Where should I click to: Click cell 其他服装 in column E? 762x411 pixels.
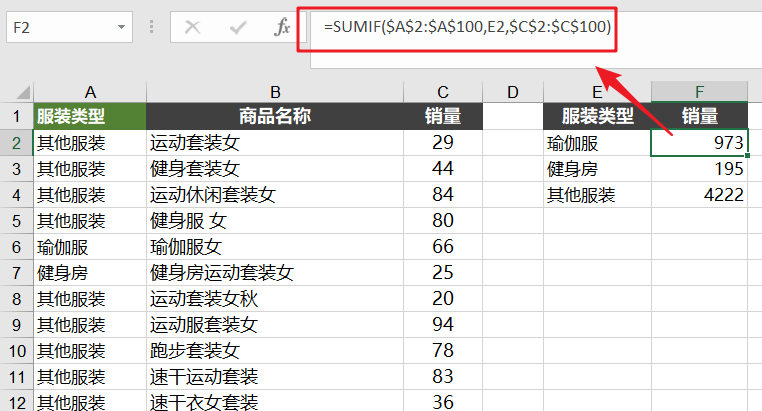click(597, 195)
